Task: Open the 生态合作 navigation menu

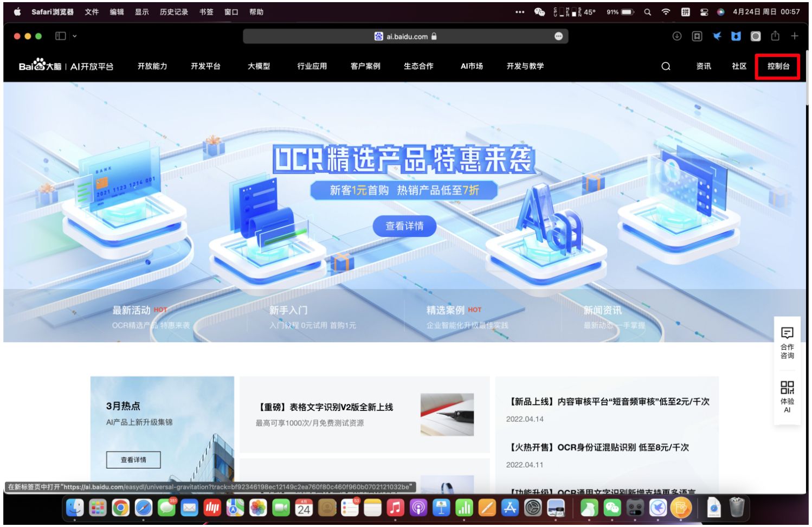Action: 418,66
